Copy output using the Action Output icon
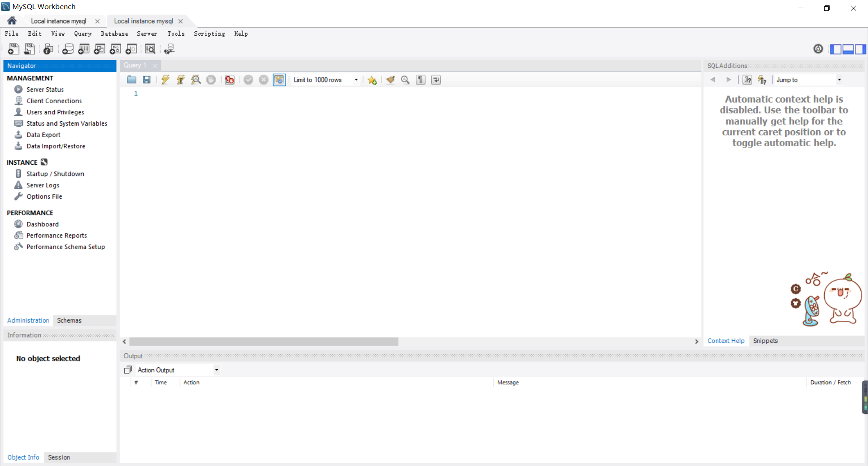Screen dimensions: 868x466 [x=128, y=370]
